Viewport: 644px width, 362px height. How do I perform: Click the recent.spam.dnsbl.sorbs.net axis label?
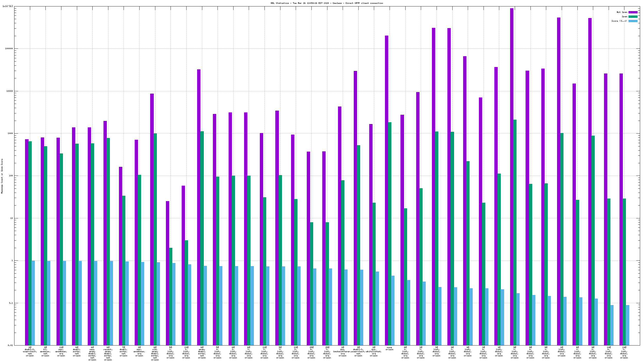tap(108, 353)
